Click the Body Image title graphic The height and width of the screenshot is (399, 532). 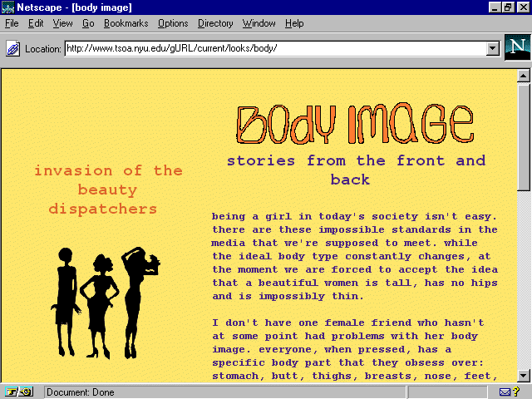click(x=356, y=125)
